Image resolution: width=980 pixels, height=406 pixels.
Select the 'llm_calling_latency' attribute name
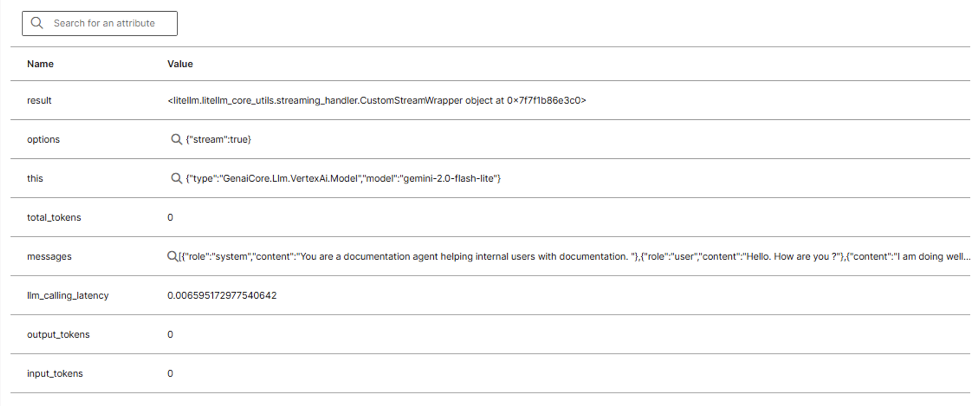[68, 295]
